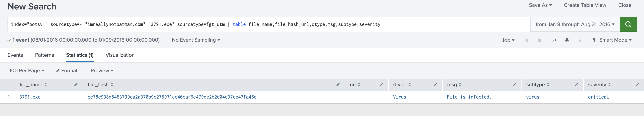
Task: Click the Virus dtype value
Action: point(399,97)
